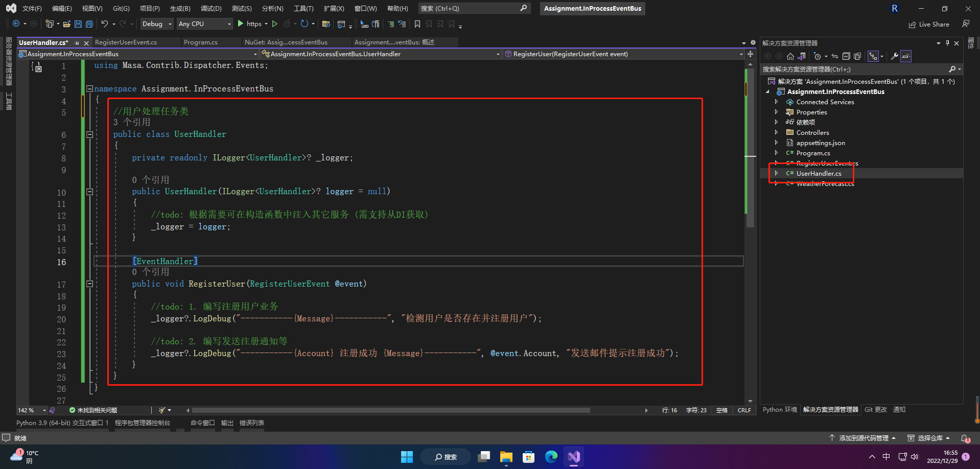980x469 pixels.
Task: Click the Uncomment Selection toolbar icon
Action: click(x=402, y=24)
